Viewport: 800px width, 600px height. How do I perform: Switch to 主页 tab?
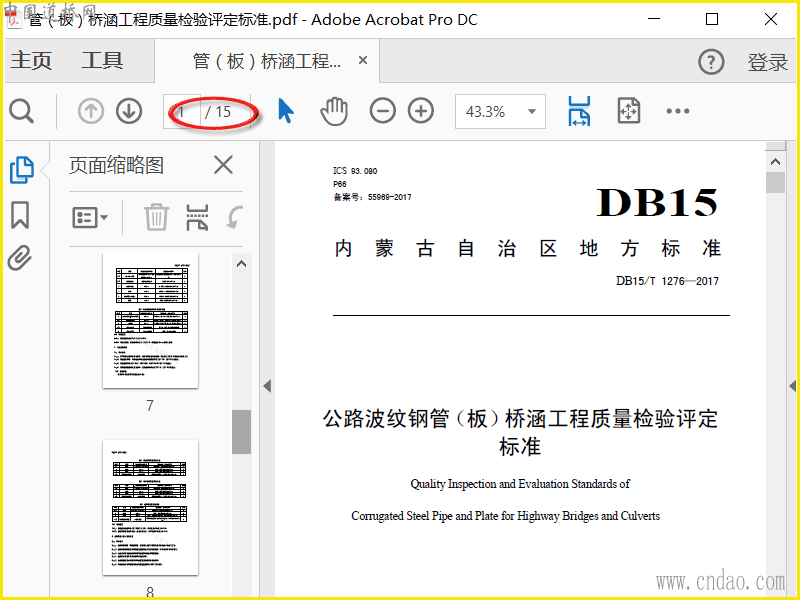click(31, 60)
